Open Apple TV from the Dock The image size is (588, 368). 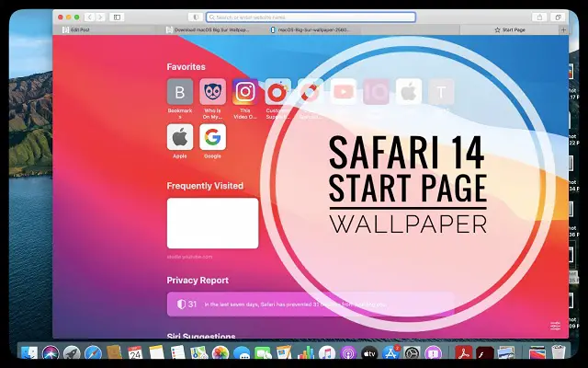click(x=369, y=353)
